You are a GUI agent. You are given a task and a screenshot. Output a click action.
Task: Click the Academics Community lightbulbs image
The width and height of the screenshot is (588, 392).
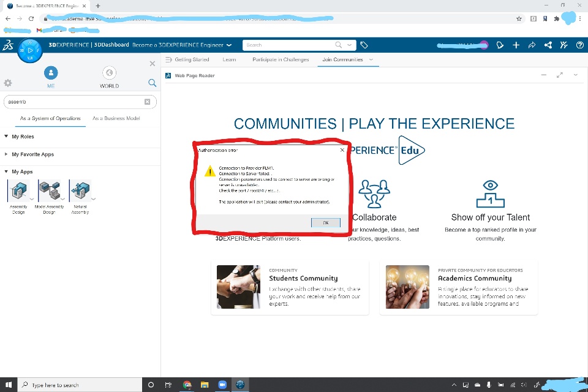[408, 287]
